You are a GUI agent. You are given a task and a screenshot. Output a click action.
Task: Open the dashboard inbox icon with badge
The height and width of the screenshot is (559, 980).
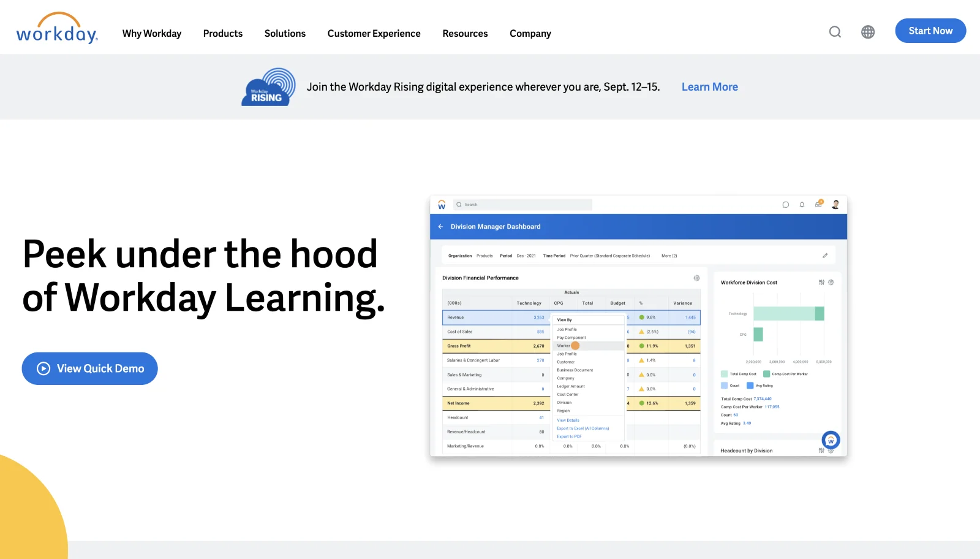(x=819, y=204)
